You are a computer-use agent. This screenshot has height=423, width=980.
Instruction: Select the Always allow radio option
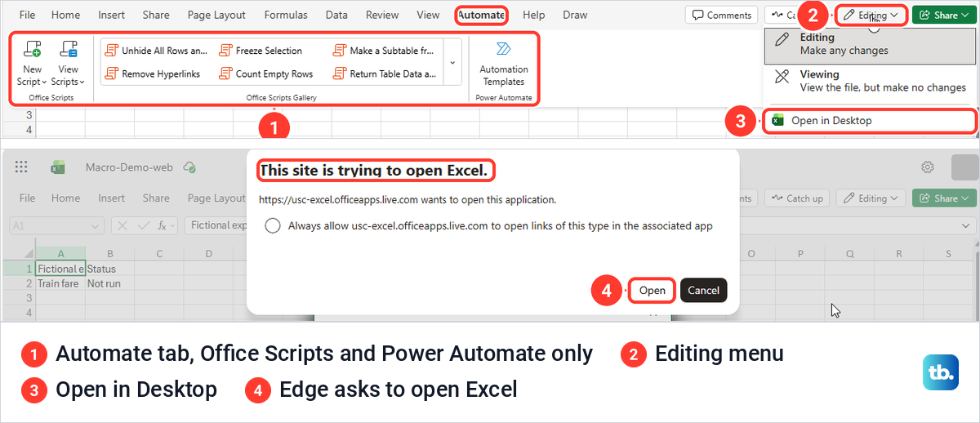(x=273, y=225)
